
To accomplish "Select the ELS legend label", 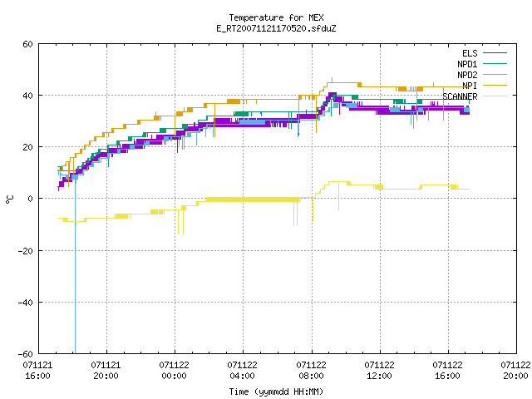I will 470,53.
